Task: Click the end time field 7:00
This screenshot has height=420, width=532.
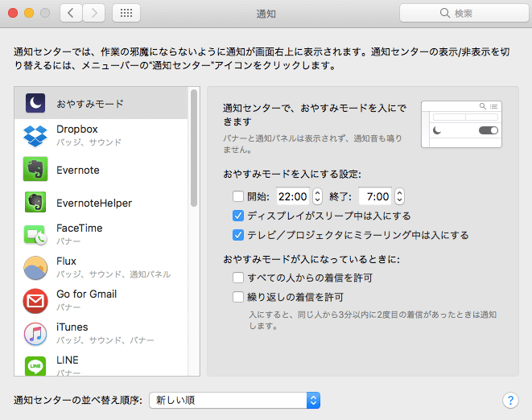Action: pos(375,196)
